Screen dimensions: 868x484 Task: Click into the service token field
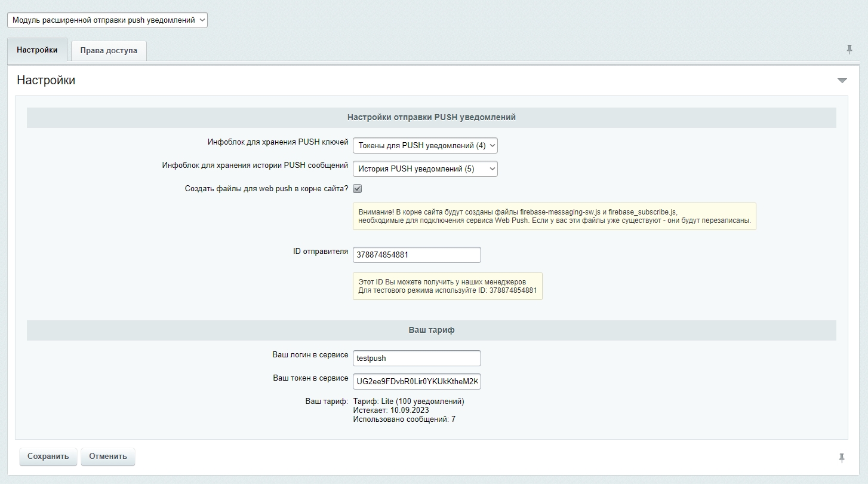click(417, 382)
